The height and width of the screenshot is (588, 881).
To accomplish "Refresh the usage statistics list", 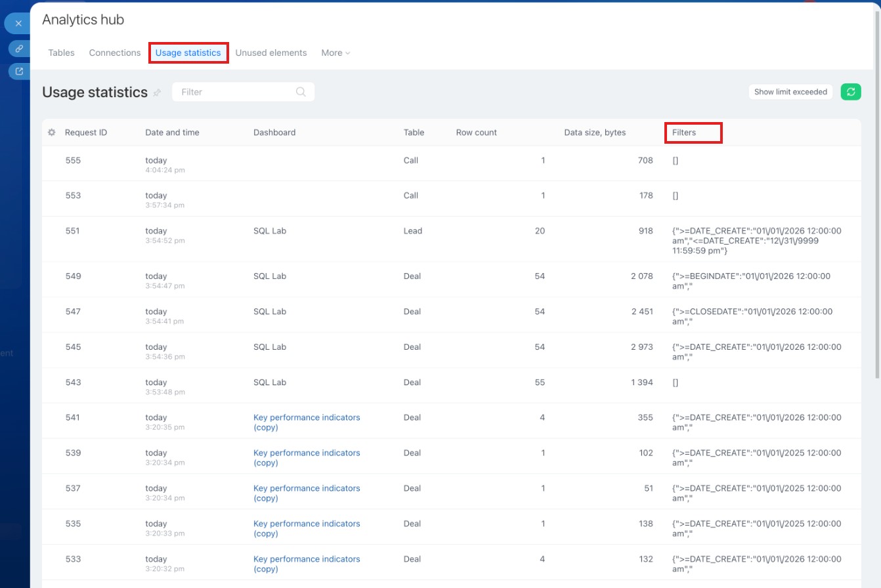I will pos(851,92).
